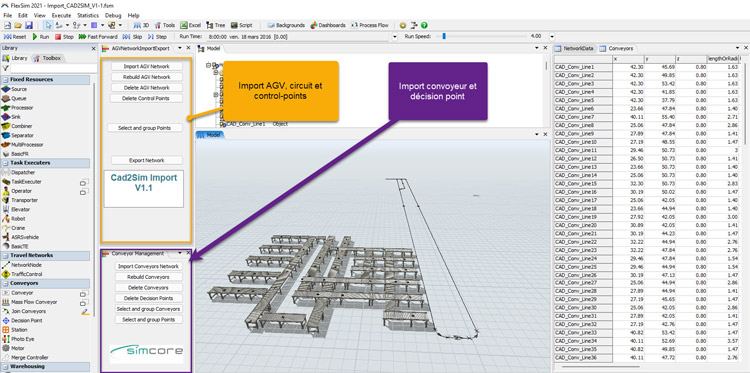The height and width of the screenshot is (373, 750).
Task: Select the Queue object in Library
Action: [14, 99]
